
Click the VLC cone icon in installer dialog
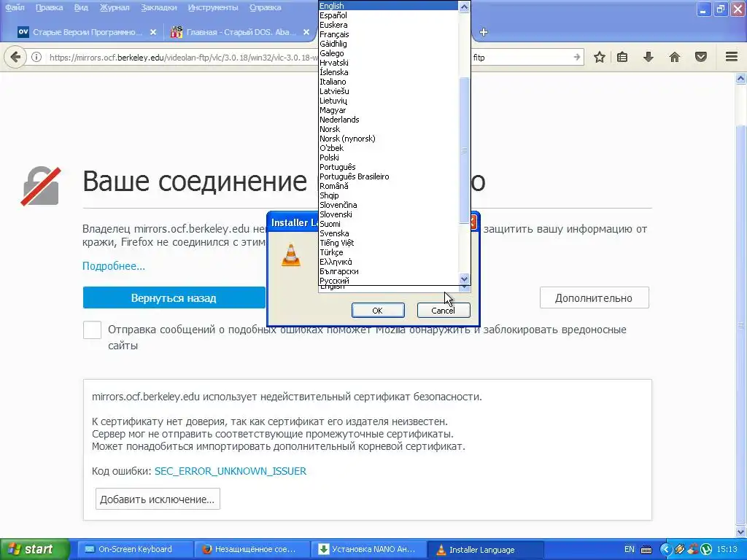291,254
